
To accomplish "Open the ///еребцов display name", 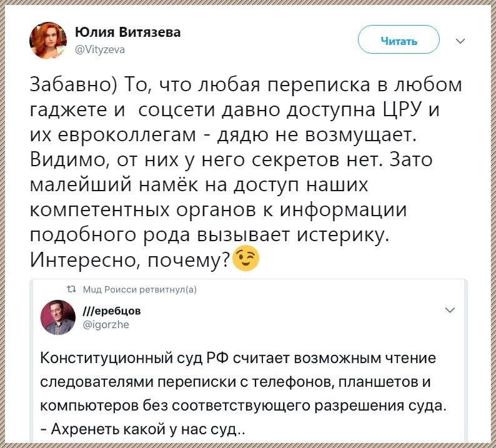I will coord(112,310).
